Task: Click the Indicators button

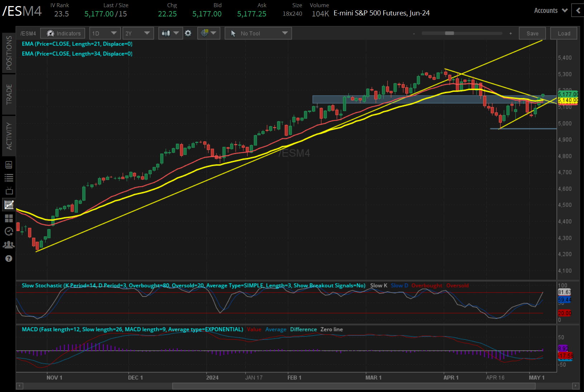Action: pos(63,33)
